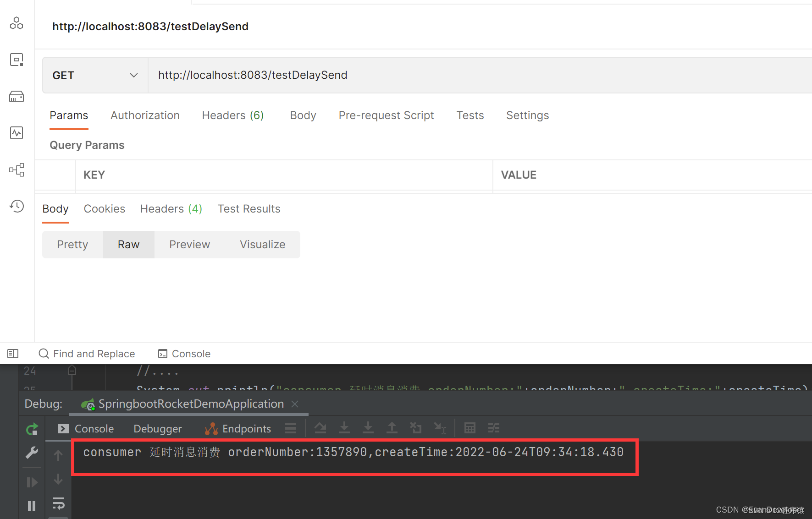Viewport: 812px width, 519px height.
Task: Click the Query Params heading
Action: pyautogui.click(x=87, y=145)
